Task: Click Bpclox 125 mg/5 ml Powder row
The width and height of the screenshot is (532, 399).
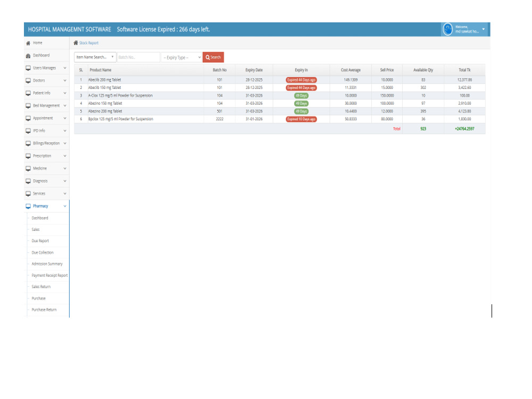Action: click(x=280, y=119)
